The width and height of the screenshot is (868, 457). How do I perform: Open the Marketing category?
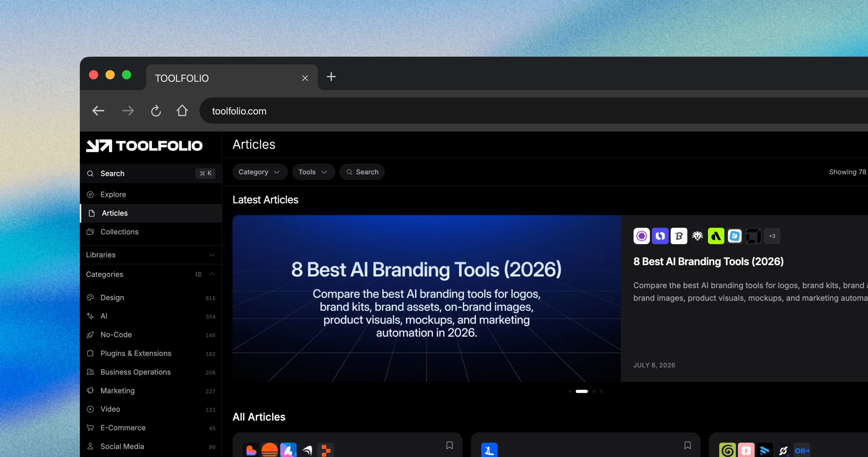(151, 391)
